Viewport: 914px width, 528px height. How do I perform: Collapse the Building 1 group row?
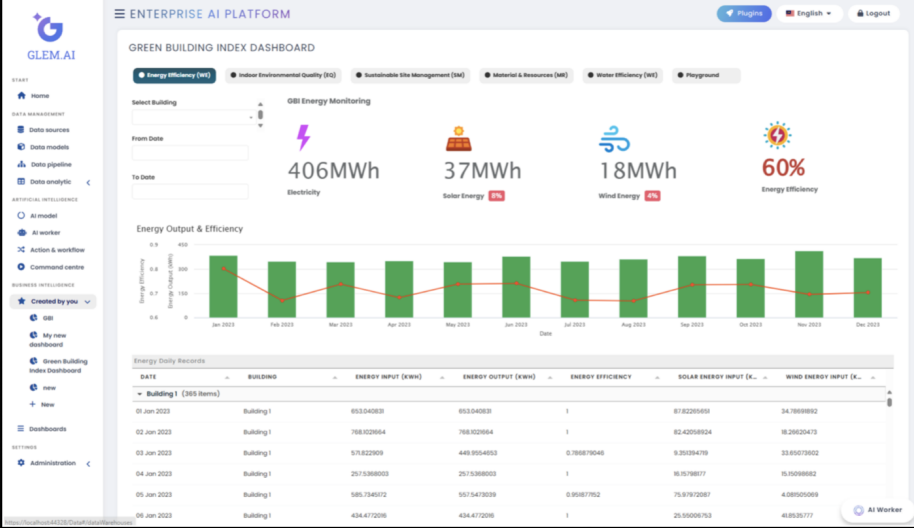(x=140, y=394)
